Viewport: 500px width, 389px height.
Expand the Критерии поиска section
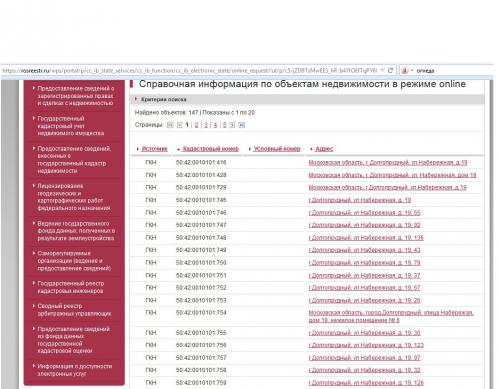[x=164, y=99]
